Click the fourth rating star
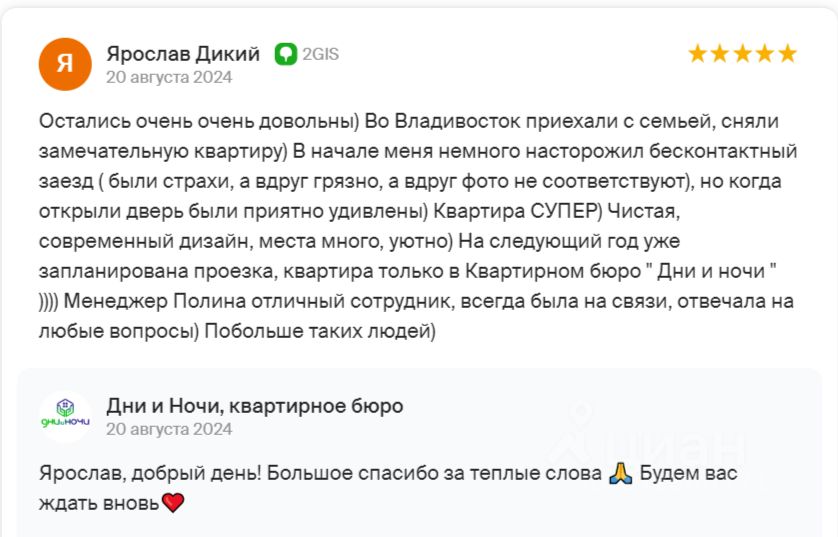Image resolution: width=838 pixels, height=537 pixels. [765, 54]
